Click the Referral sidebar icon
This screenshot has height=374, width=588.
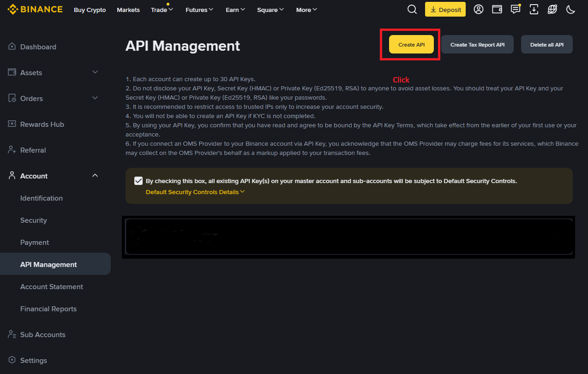tap(12, 150)
